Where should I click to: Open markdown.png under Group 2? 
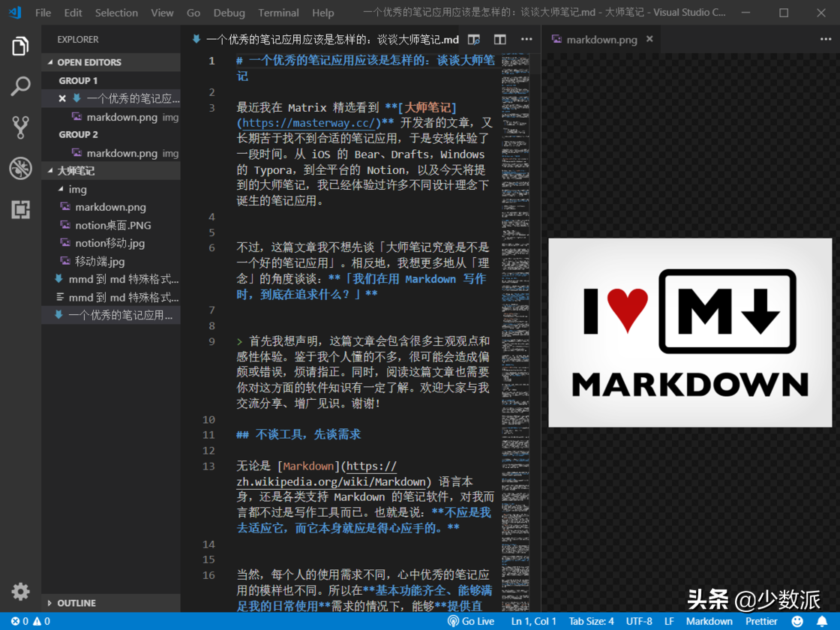pyautogui.click(x=111, y=153)
